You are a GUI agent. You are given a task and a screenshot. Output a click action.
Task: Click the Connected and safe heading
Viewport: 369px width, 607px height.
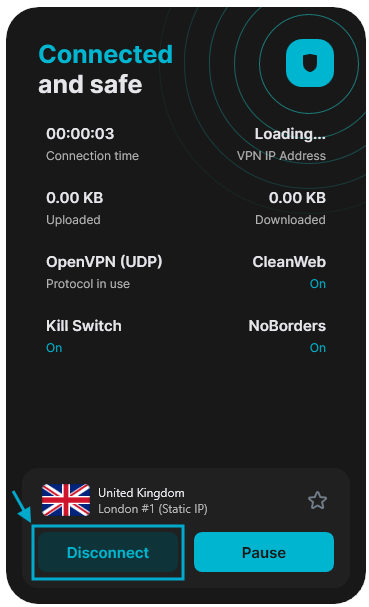pos(105,69)
